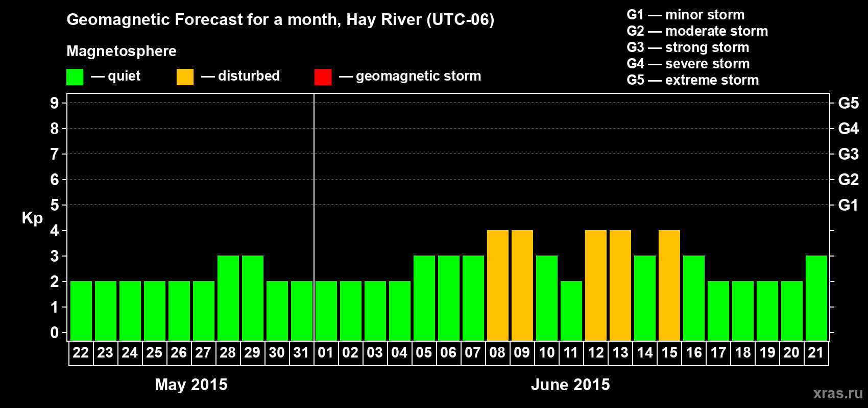This screenshot has height=408, width=868.
Task: Click the 'geomagnetic storm' legend label
Action: (419, 76)
